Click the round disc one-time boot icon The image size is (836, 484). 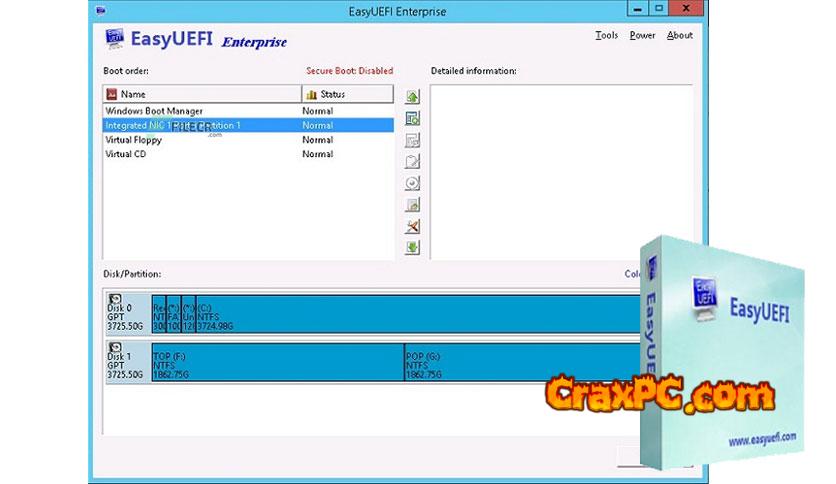point(412,183)
